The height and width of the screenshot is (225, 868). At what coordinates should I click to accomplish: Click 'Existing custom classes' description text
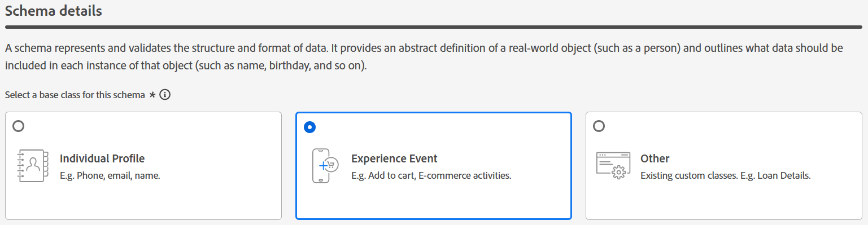[726, 175]
